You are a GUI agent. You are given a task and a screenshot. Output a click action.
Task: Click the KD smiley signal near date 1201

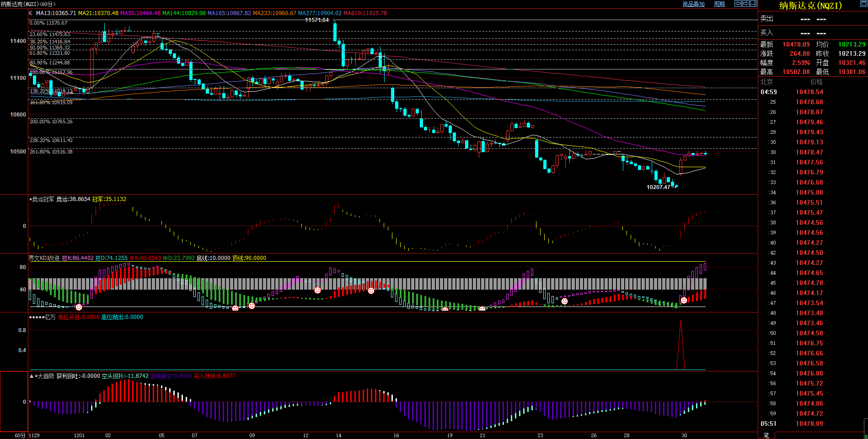pos(79,307)
